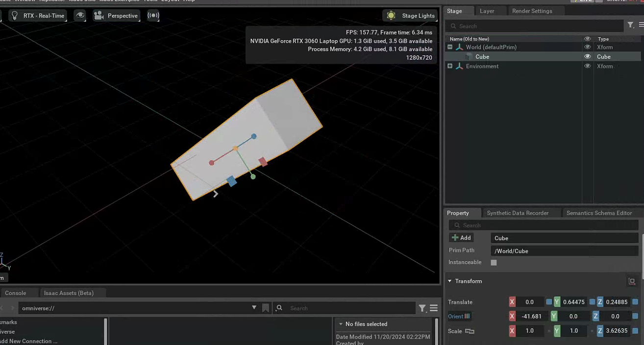Select the Cube row in the Stage tree

(543, 57)
